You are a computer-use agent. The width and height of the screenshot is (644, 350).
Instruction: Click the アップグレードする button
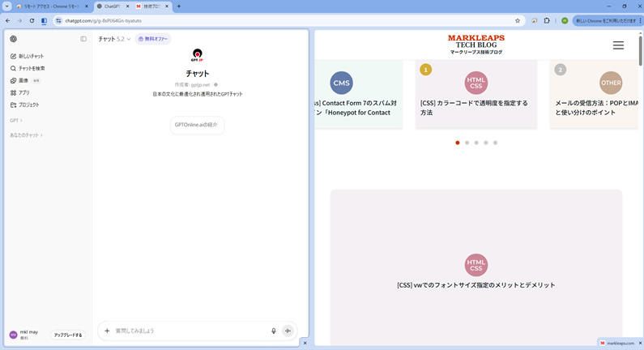coord(68,335)
